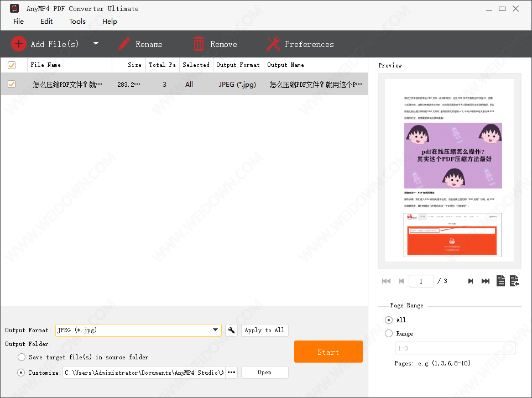Select the All page range radio button

click(389, 320)
